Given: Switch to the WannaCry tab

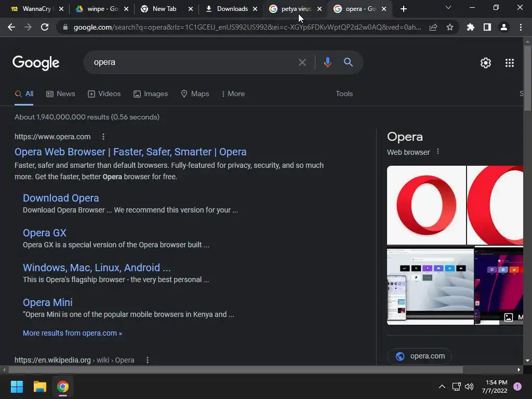Looking at the screenshot, I should coord(33,9).
